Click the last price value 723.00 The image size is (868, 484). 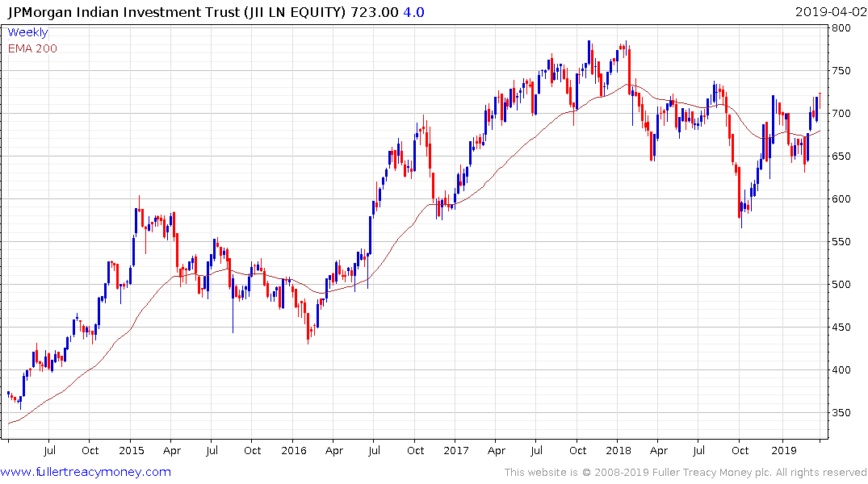tap(374, 12)
